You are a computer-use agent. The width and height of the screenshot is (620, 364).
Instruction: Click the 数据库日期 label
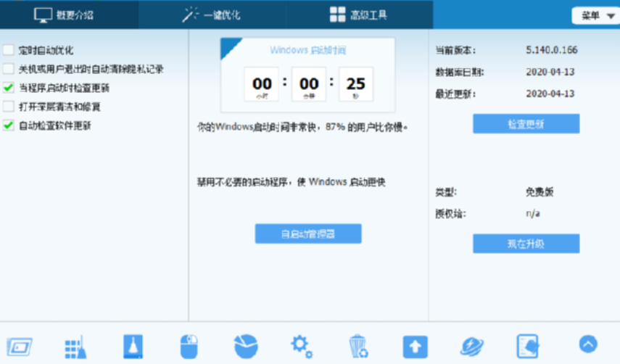pos(460,72)
